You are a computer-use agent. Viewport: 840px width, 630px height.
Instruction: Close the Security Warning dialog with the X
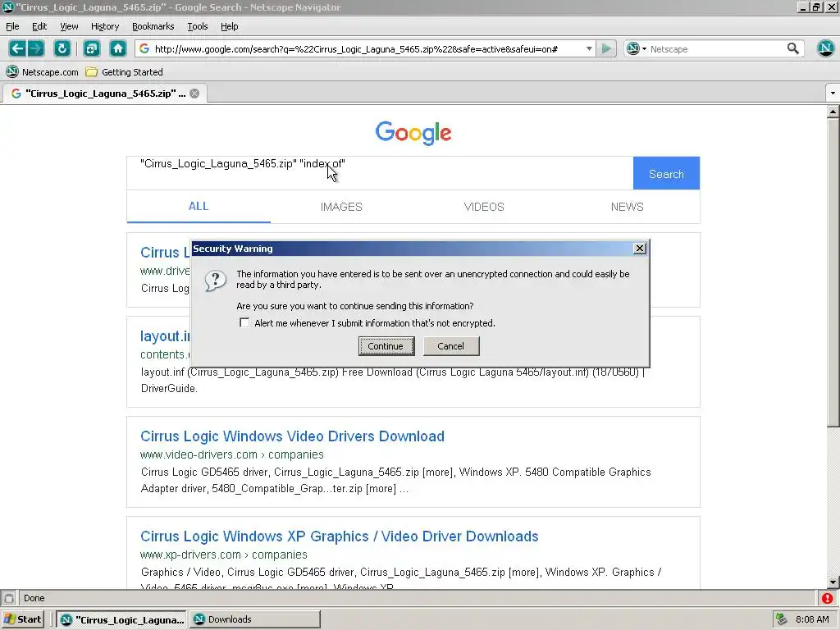coord(640,248)
